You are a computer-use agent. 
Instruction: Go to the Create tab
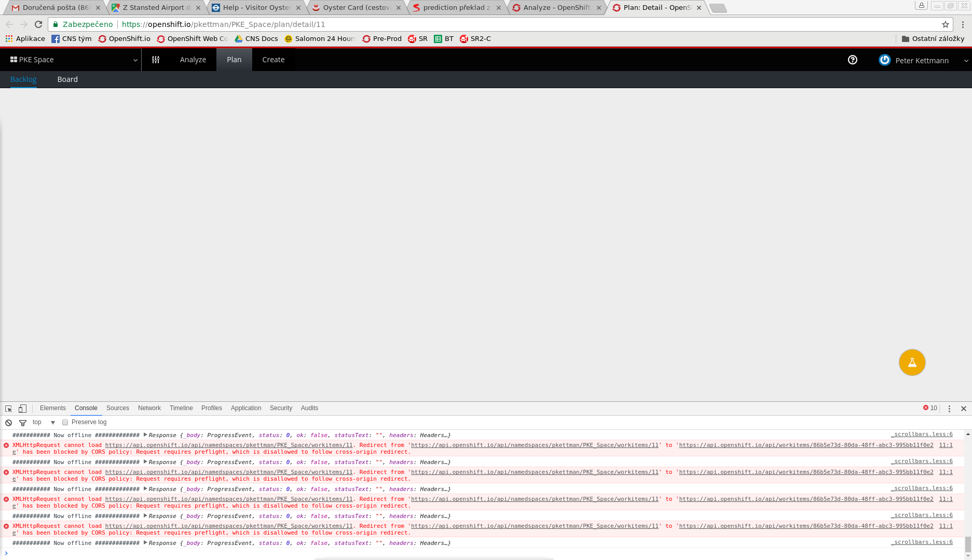[273, 60]
